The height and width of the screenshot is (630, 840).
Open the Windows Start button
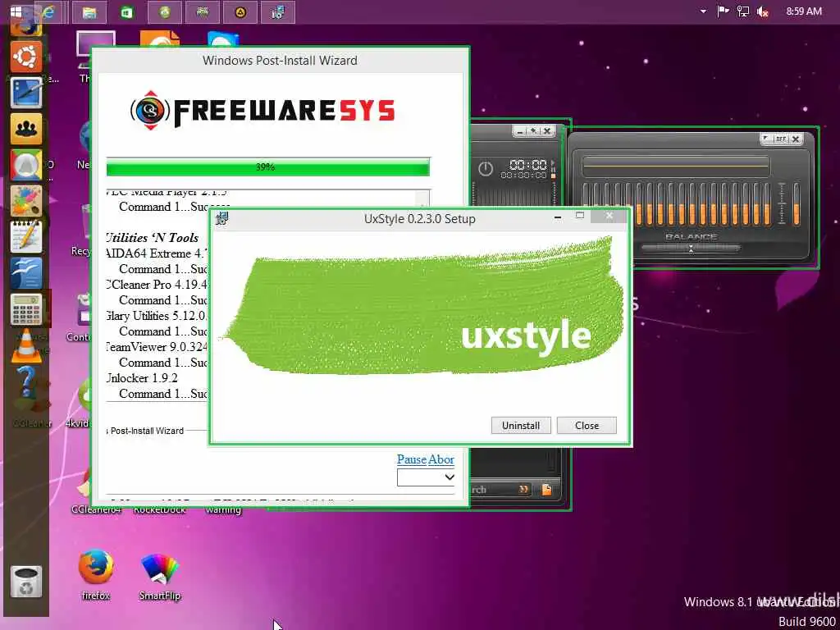[x=16, y=11]
